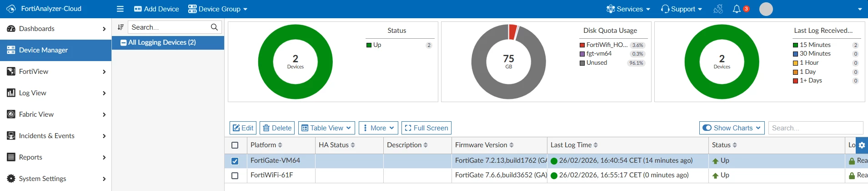
Task: Open the Table View dropdown
Action: pos(326,128)
